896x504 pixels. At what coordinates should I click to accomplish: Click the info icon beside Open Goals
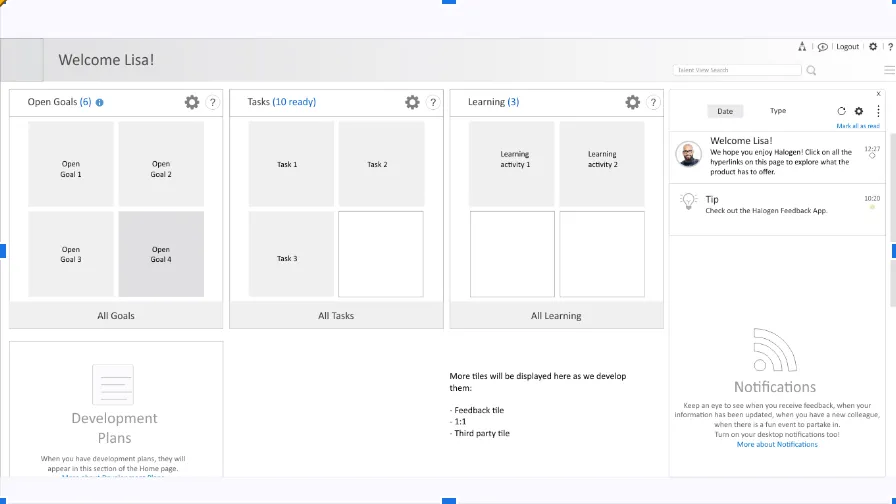pos(99,102)
